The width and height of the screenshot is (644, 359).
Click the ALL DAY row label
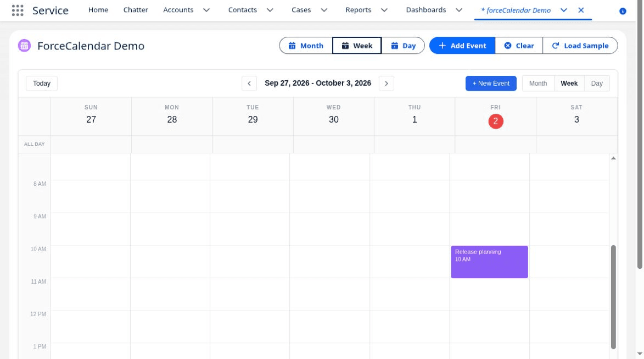tap(35, 145)
